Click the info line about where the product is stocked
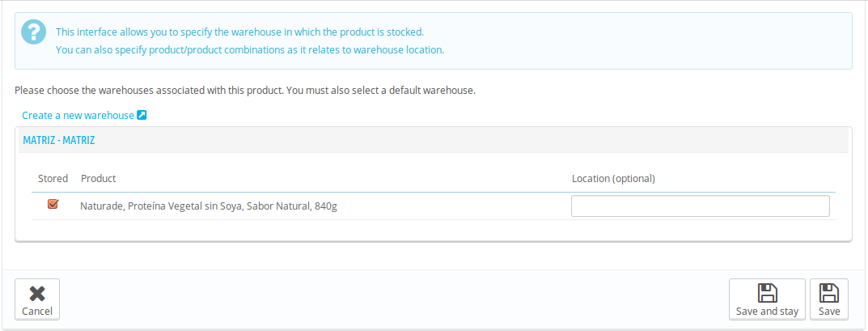Screen dimensions: 868x331 click(x=239, y=32)
